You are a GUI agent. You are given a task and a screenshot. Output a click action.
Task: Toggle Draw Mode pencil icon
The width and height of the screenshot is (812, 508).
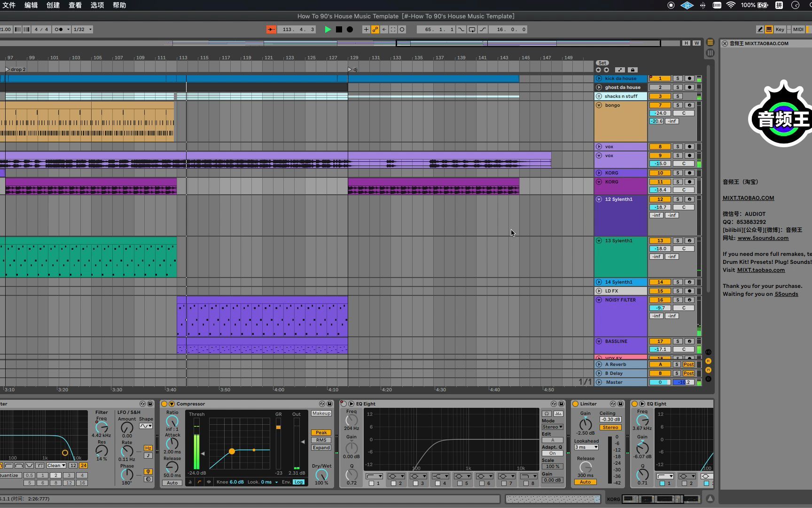coord(760,29)
